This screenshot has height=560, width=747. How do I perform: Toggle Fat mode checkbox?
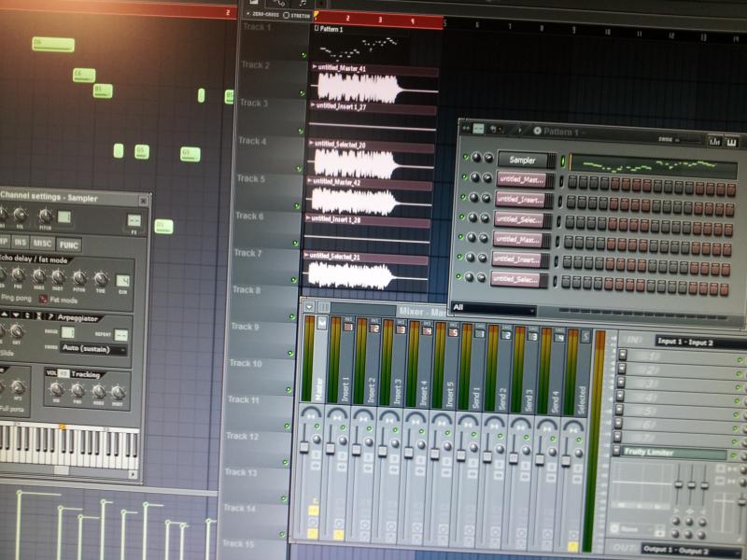pyautogui.click(x=43, y=299)
